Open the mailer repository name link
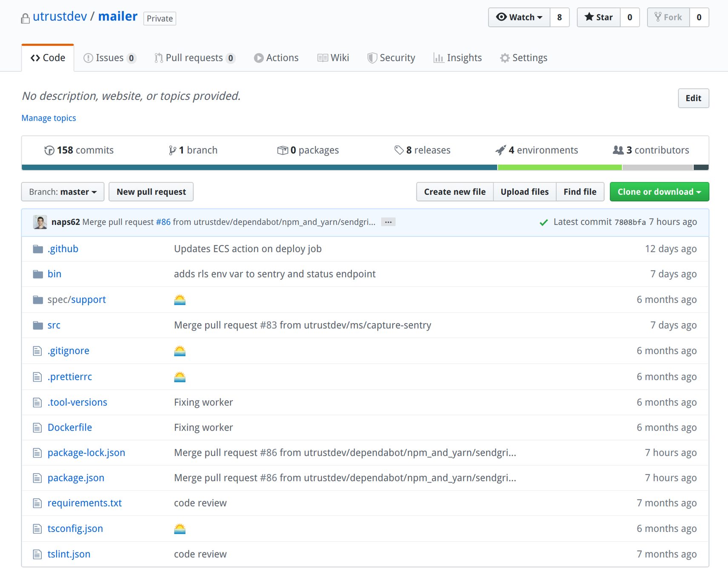Viewport: 728px width, 574px height. point(118,17)
